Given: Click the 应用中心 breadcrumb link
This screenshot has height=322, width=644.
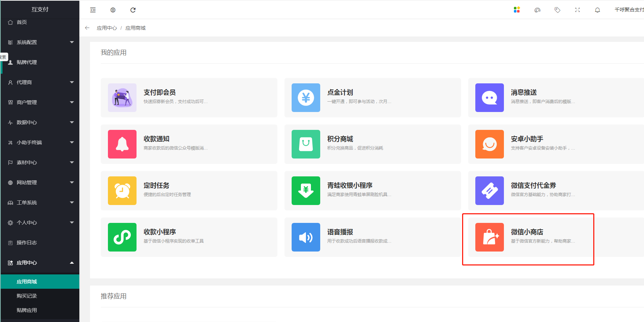Looking at the screenshot, I should [107, 28].
